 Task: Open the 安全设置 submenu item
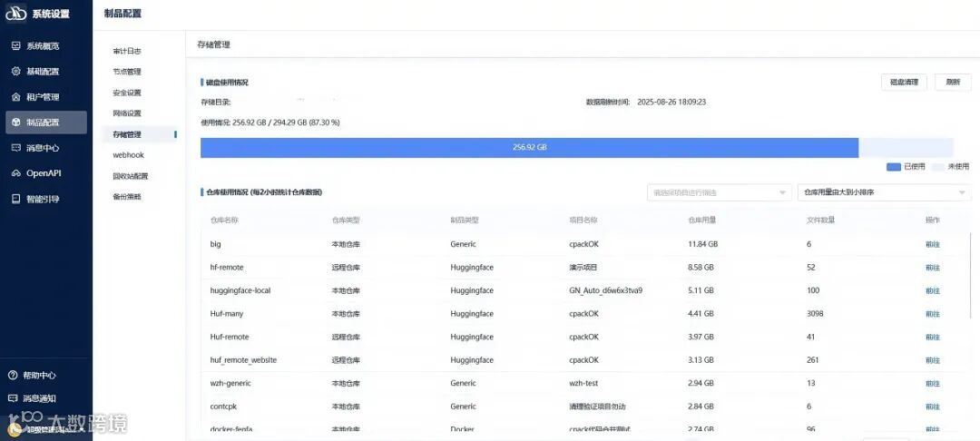tap(127, 93)
